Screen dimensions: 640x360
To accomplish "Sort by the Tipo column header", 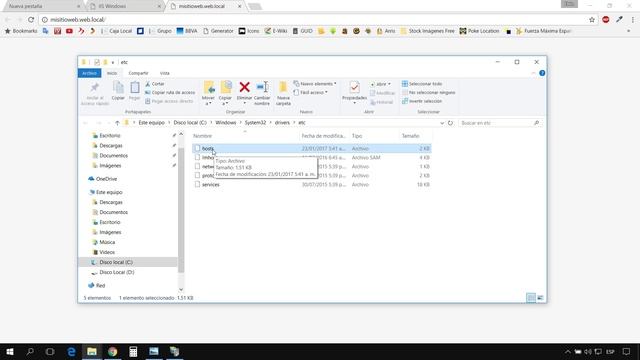I will [x=374, y=136].
